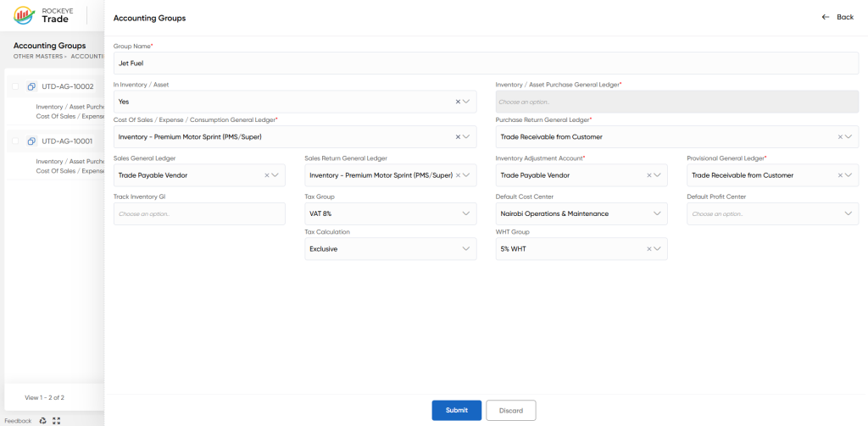Screen dimensions: 868x426
Task: Clear the Inventory Adjustment Account value
Action: [648, 175]
